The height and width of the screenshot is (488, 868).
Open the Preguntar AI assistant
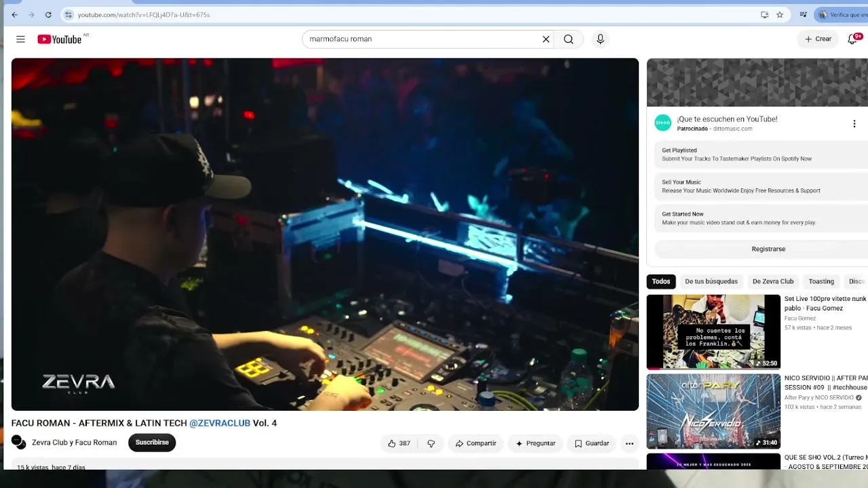pyautogui.click(x=536, y=443)
